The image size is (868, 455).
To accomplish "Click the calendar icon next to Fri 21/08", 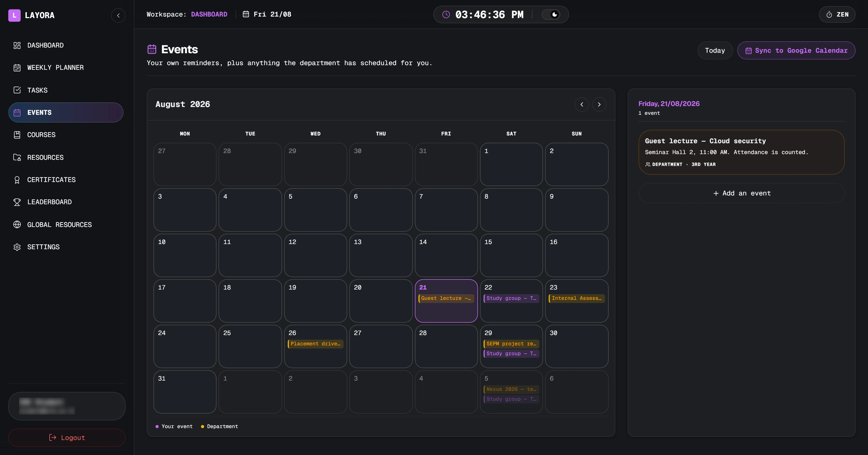I will pyautogui.click(x=246, y=14).
